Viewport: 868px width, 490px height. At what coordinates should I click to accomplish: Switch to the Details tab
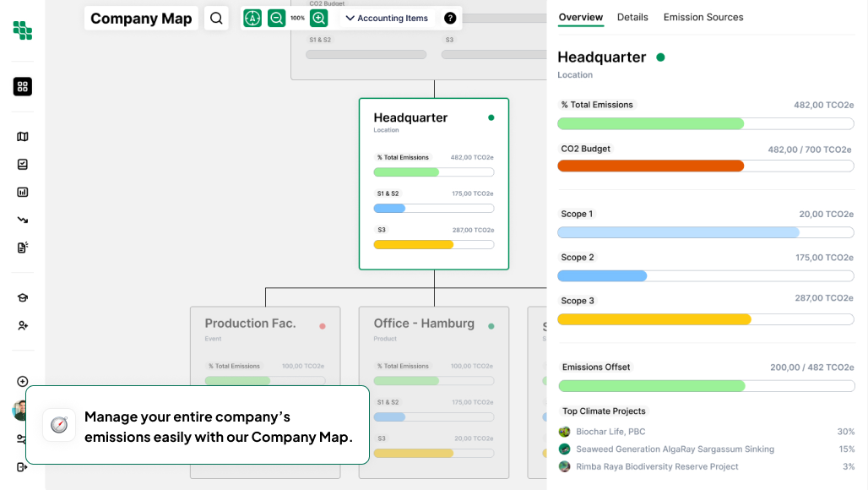[632, 17]
